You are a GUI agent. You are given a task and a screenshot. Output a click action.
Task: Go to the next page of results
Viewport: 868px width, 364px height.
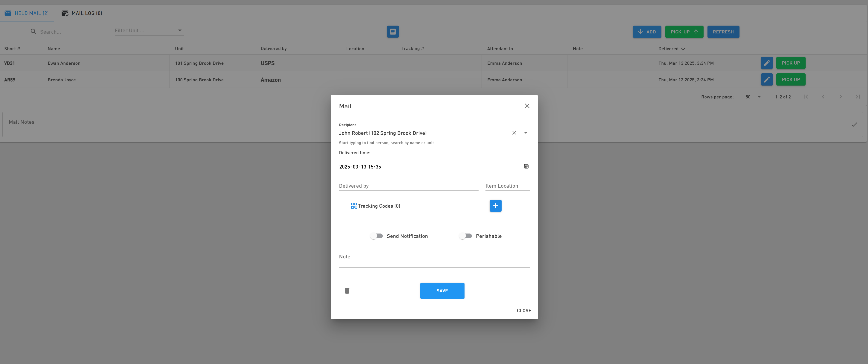coord(840,97)
